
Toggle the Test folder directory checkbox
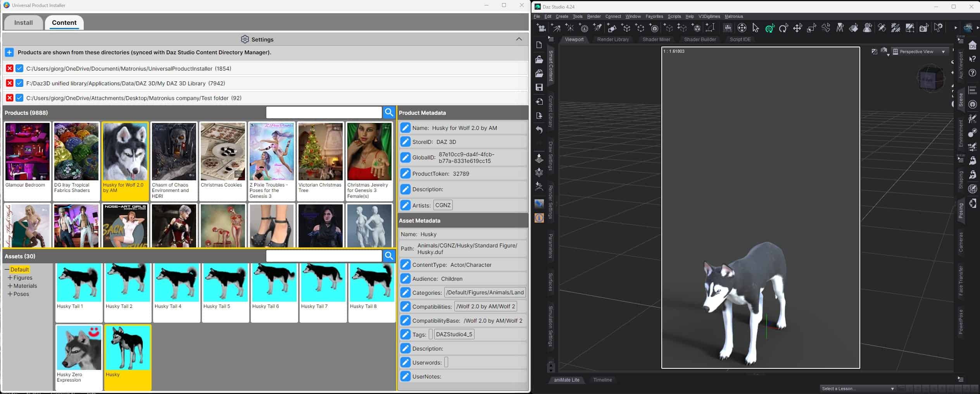[x=19, y=98]
